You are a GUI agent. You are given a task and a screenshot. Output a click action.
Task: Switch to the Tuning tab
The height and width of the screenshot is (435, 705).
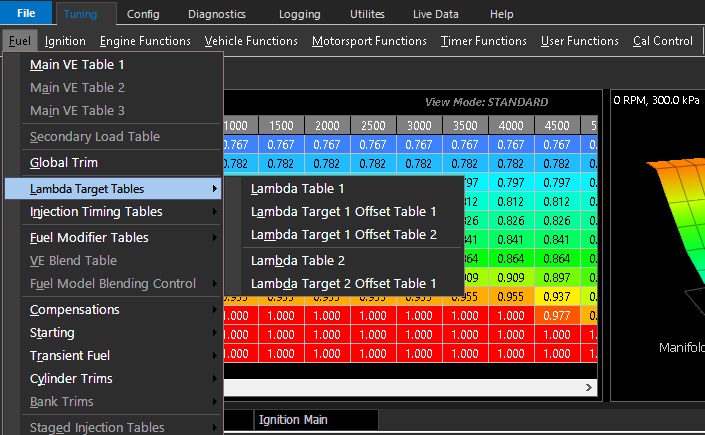(80, 14)
